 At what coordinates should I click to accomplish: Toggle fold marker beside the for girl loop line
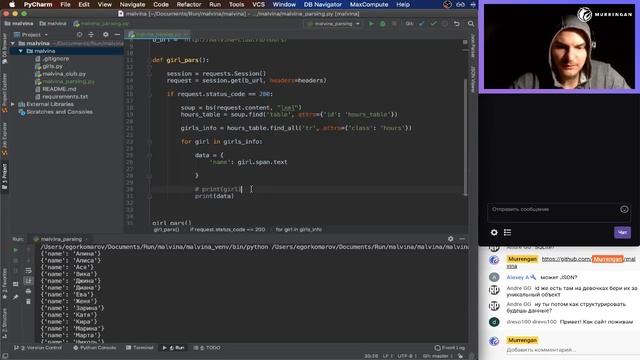(x=149, y=142)
